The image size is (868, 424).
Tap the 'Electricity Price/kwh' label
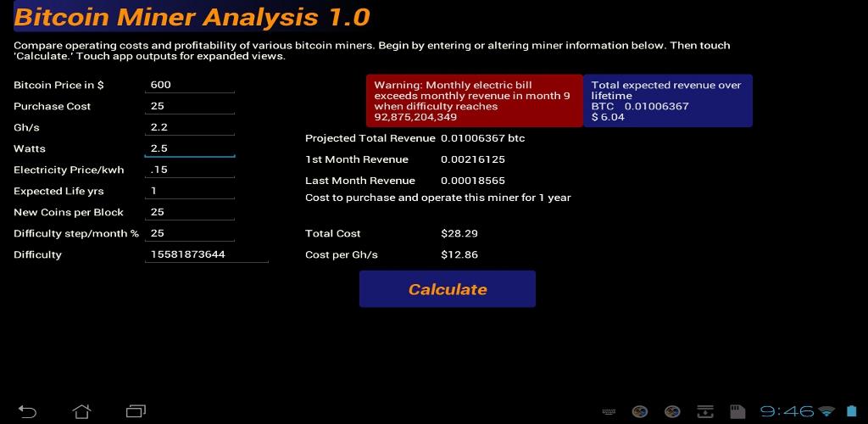point(69,170)
